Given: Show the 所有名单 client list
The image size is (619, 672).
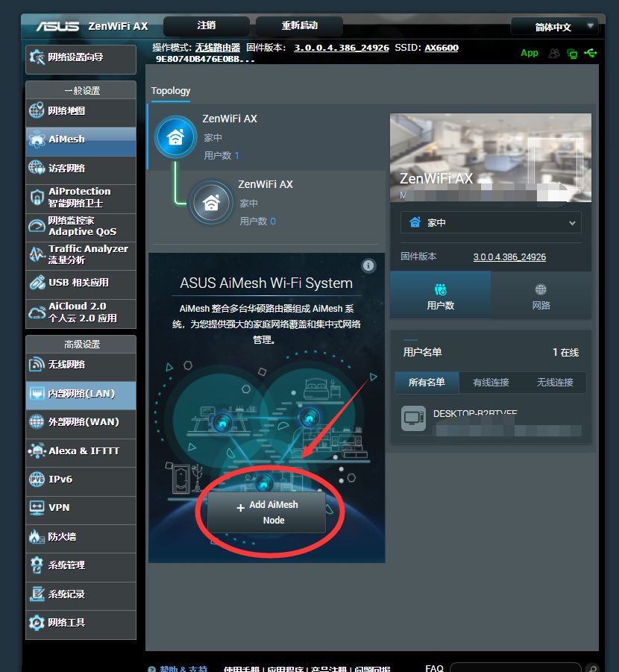Looking at the screenshot, I should coord(427,383).
